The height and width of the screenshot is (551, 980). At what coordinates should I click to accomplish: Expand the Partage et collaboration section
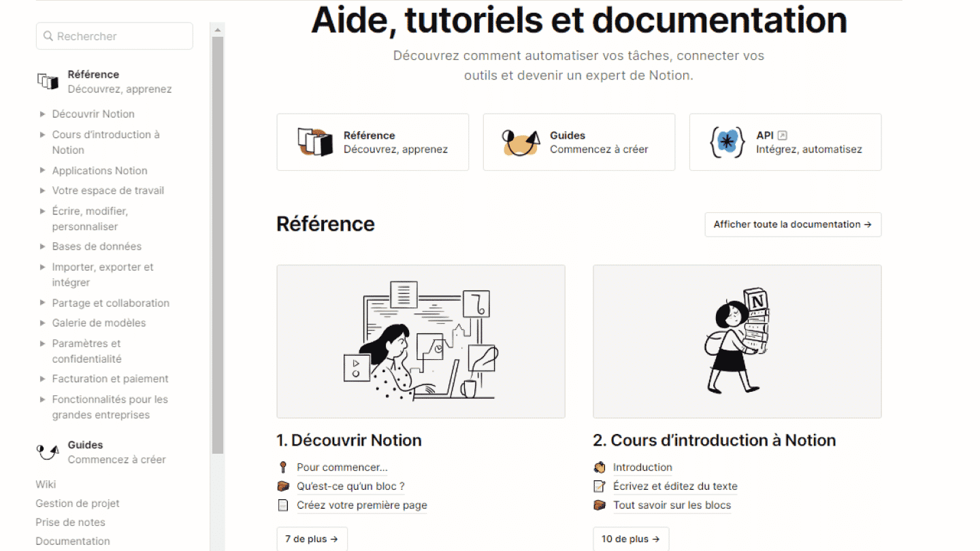[x=43, y=303]
